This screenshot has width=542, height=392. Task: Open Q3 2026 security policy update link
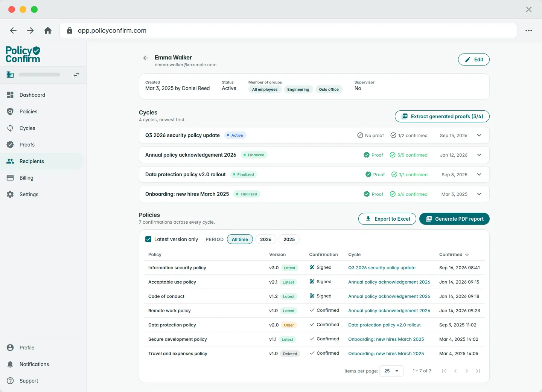[382, 268]
